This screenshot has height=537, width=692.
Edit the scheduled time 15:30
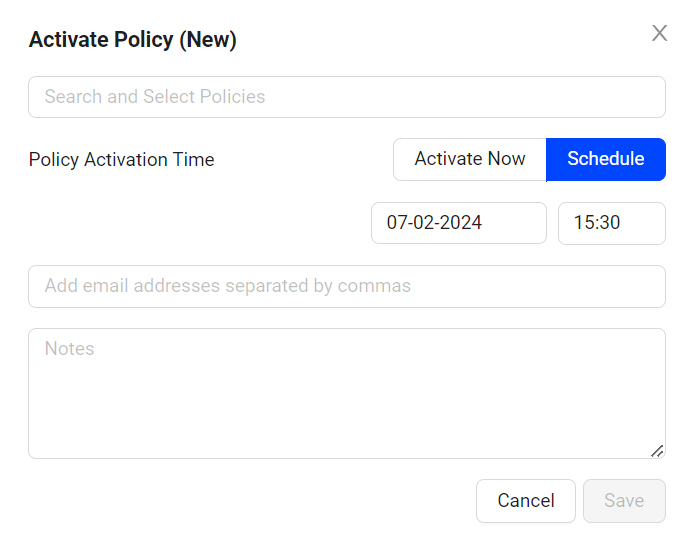pyautogui.click(x=611, y=223)
